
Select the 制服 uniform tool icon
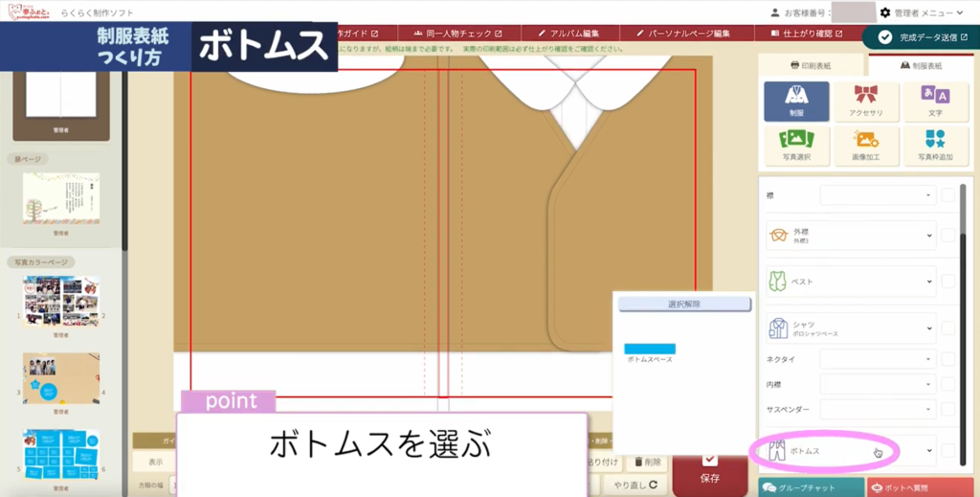click(x=796, y=101)
